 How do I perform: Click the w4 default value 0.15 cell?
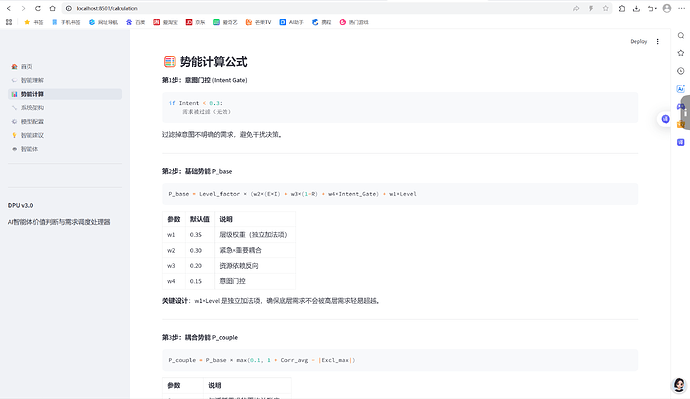coord(199,281)
